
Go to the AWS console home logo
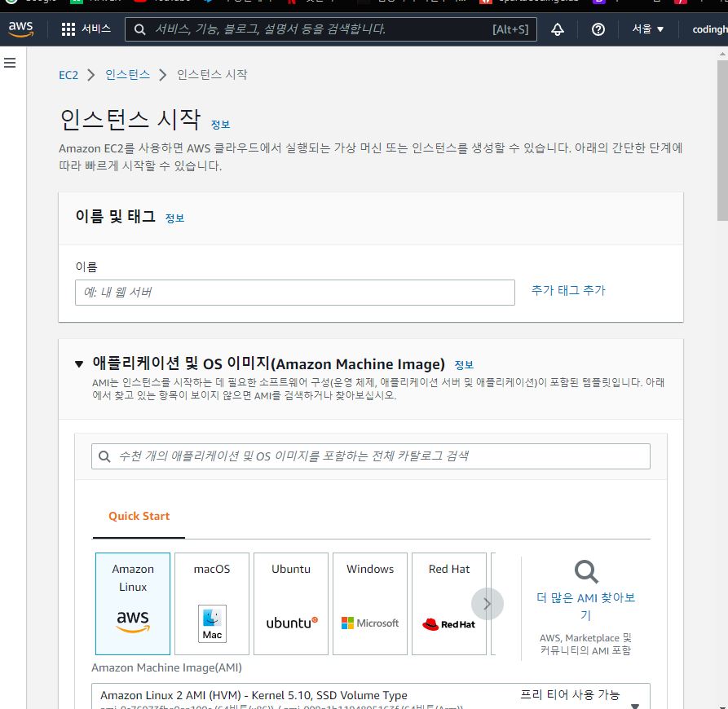click(x=21, y=29)
